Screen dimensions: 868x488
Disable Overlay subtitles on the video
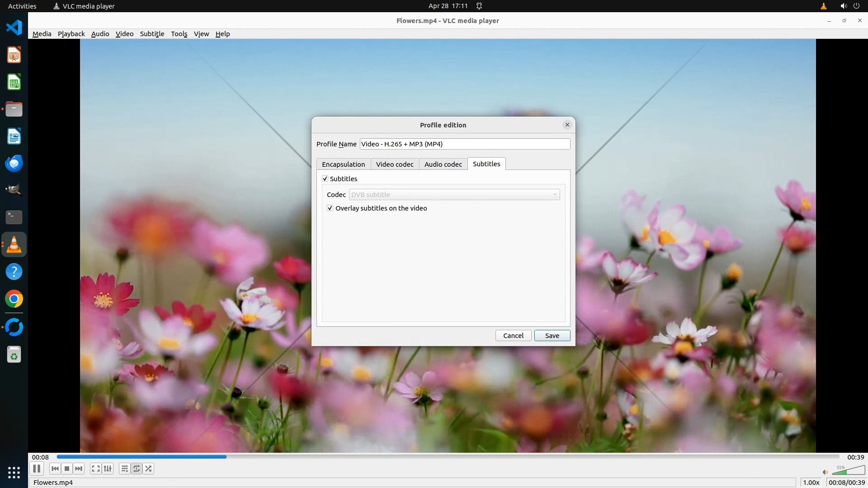(330, 208)
